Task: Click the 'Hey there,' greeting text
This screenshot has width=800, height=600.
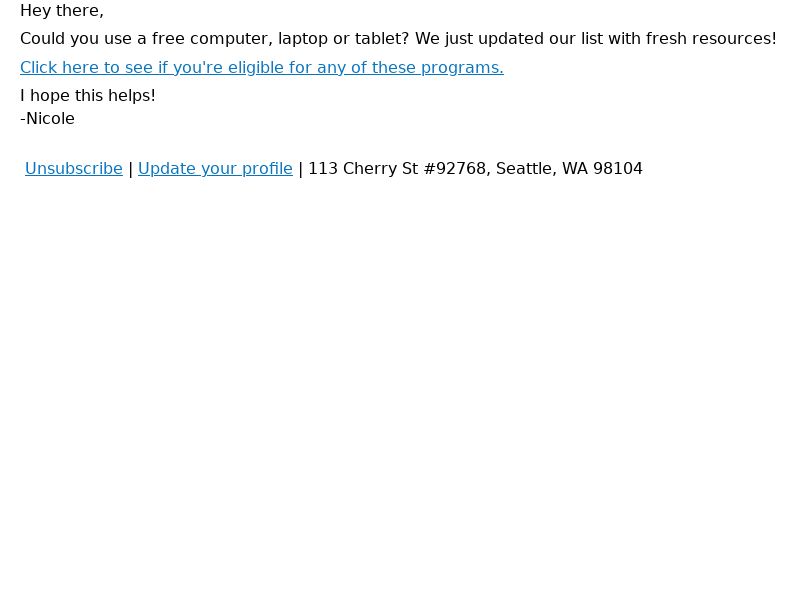Action: (62, 11)
